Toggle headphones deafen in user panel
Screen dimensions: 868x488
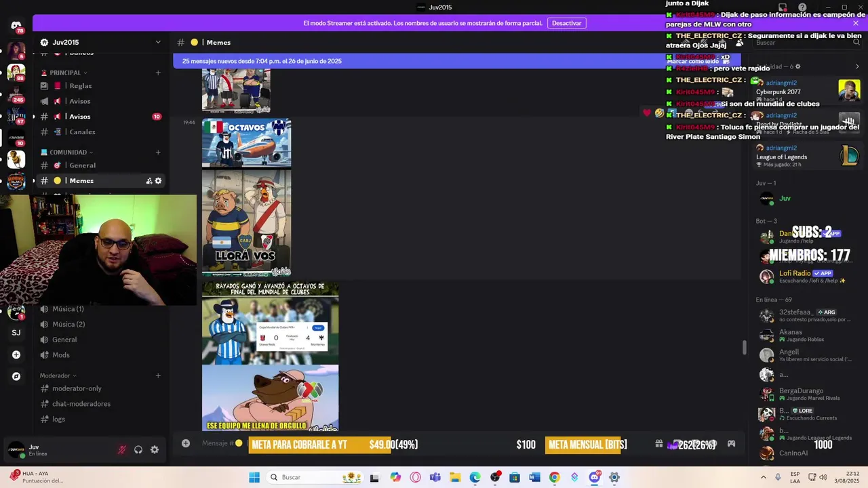point(138,449)
